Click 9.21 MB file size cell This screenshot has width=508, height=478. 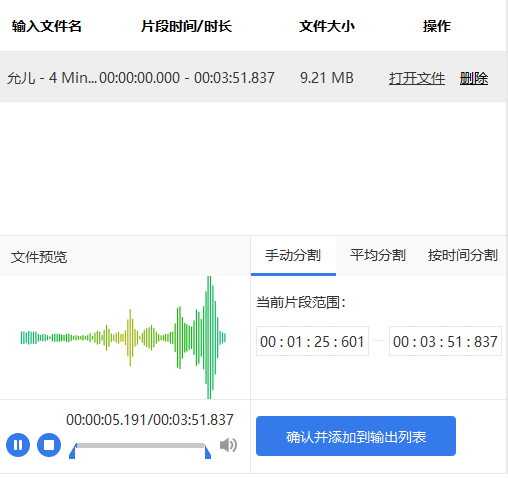click(327, 78)
